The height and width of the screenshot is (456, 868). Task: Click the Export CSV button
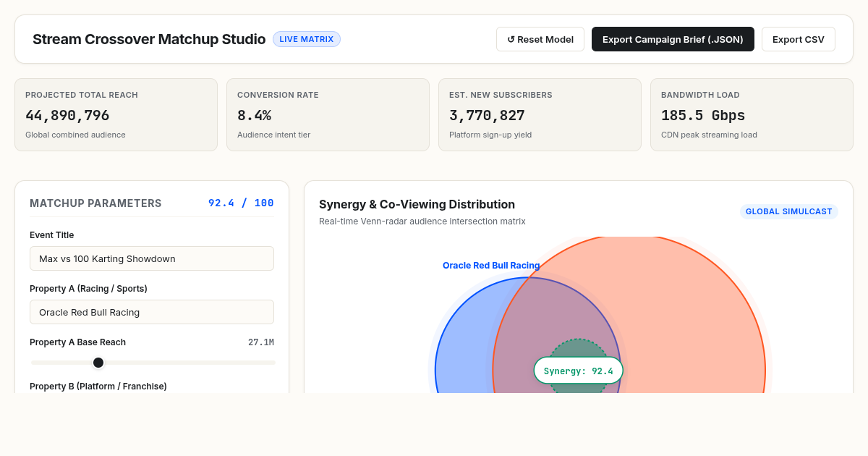click(x=799, y=39)
